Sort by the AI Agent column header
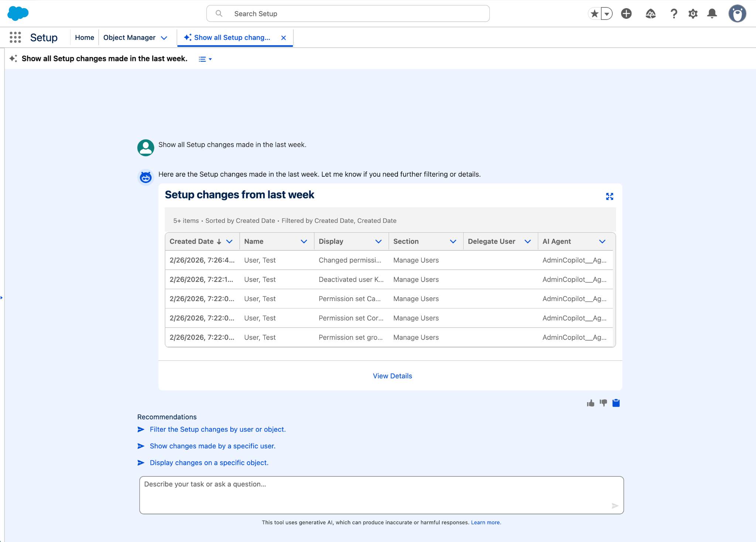Image resolution: width=756 pixels, height=542 pixels. click(x=557, y=241)
